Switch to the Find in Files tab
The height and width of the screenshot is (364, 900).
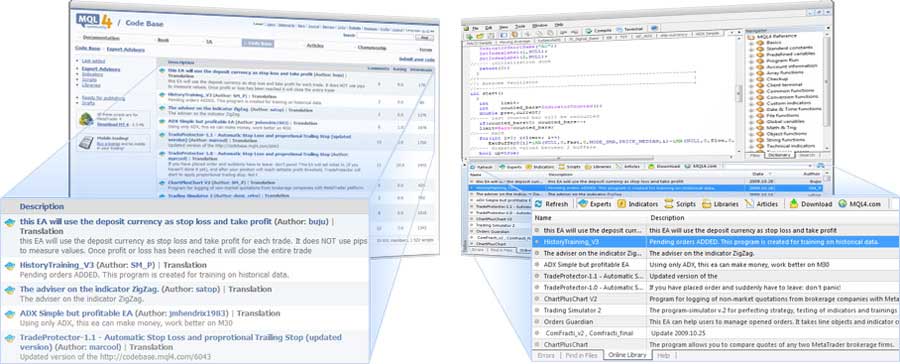582,355
